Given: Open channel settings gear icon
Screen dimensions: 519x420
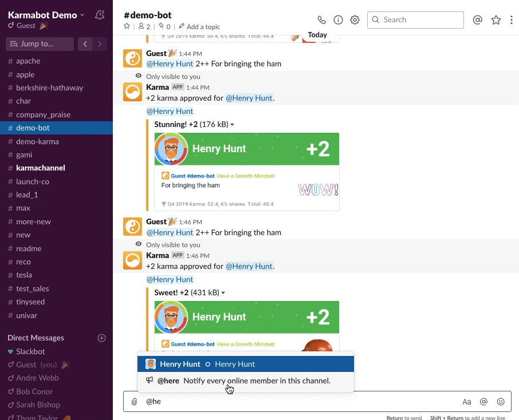Looking at the screenshot, I should 355,20.
